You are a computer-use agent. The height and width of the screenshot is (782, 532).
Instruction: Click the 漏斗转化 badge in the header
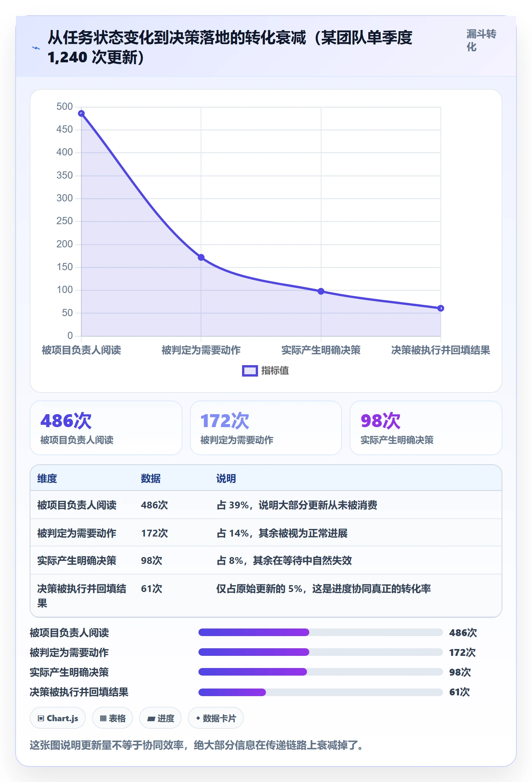coord(481,40)
